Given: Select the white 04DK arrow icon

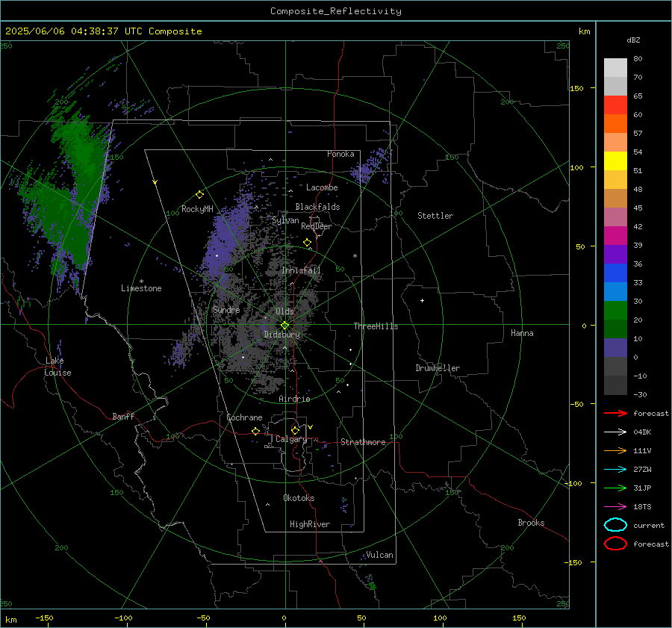Looking at the screenshot, I should [615, 432].
